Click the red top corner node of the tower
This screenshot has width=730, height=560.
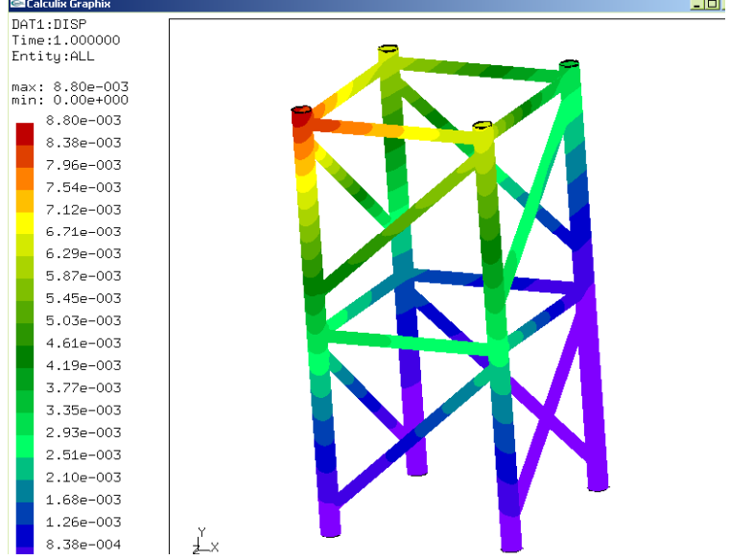click(x=301, y=114)
